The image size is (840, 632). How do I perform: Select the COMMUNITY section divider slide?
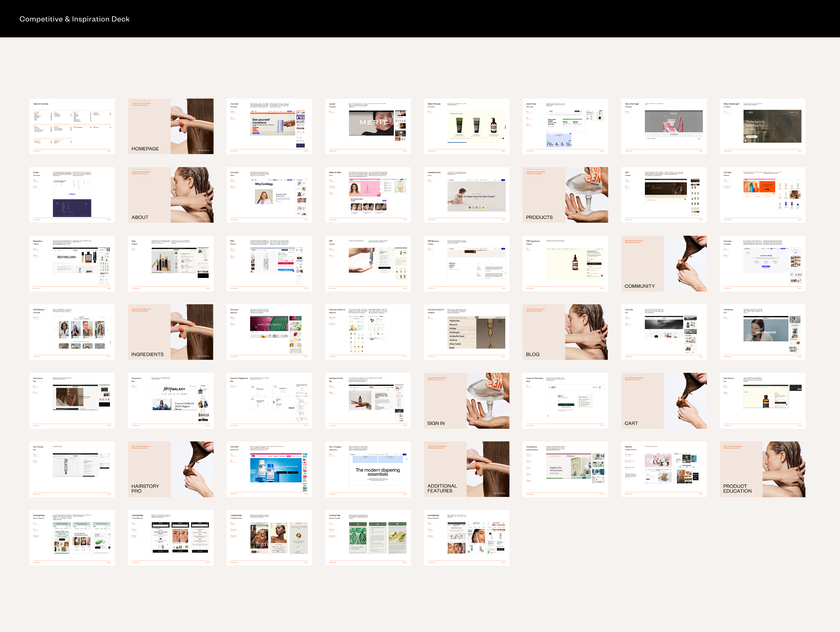pyautogui.click(x=663, y=263)
